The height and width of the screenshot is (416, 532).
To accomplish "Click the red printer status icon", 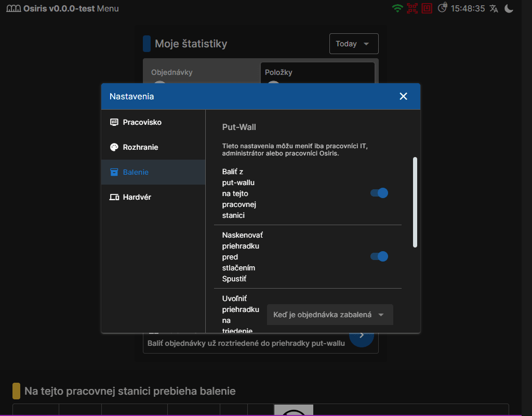I will (x=427, y=8).
